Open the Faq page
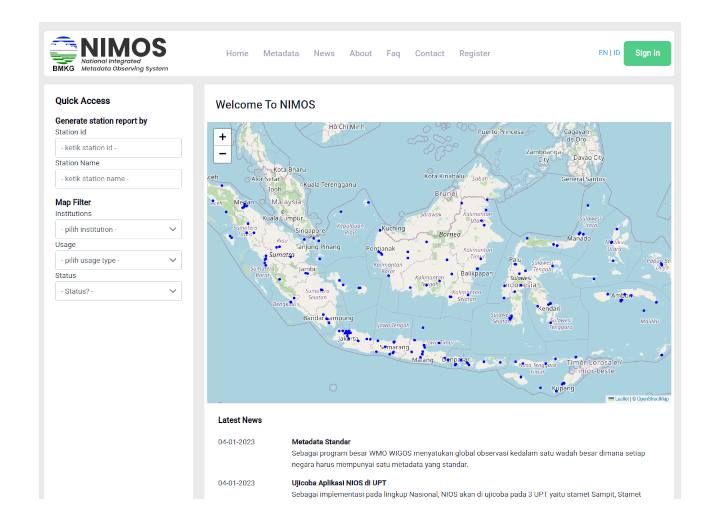720x520 pixels. pos(393,54)
